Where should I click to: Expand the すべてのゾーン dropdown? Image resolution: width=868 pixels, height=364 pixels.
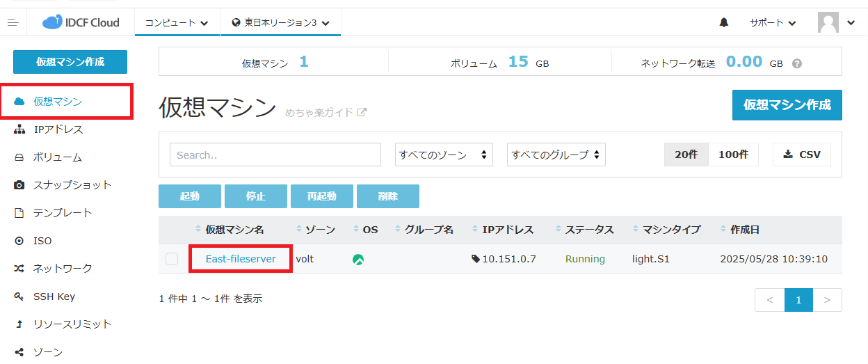[444, 155]
